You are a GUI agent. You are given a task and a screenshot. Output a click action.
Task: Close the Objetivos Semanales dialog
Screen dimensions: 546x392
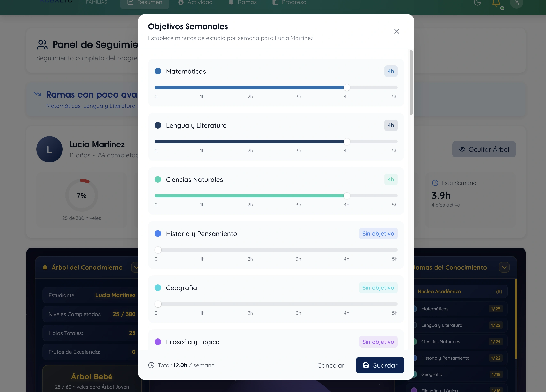point(397,32)
